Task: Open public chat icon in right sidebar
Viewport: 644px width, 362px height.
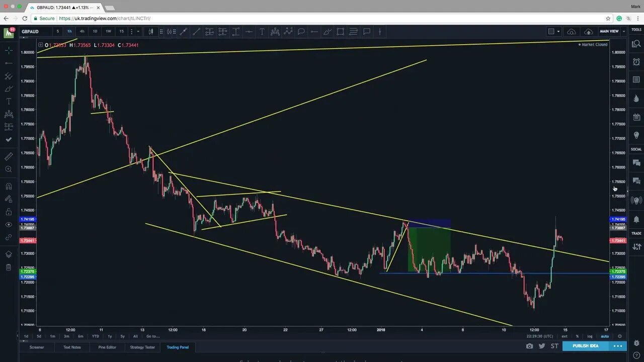Action: coord(636,162)
